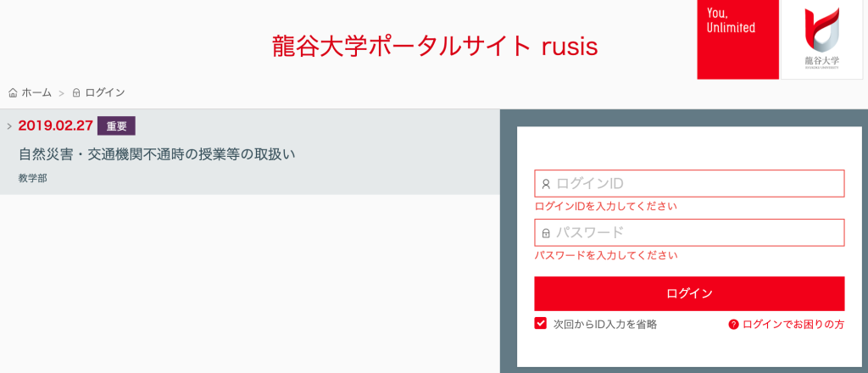Open ログインでお困りの方 help link
868x373 pixels.
point(793,325)
